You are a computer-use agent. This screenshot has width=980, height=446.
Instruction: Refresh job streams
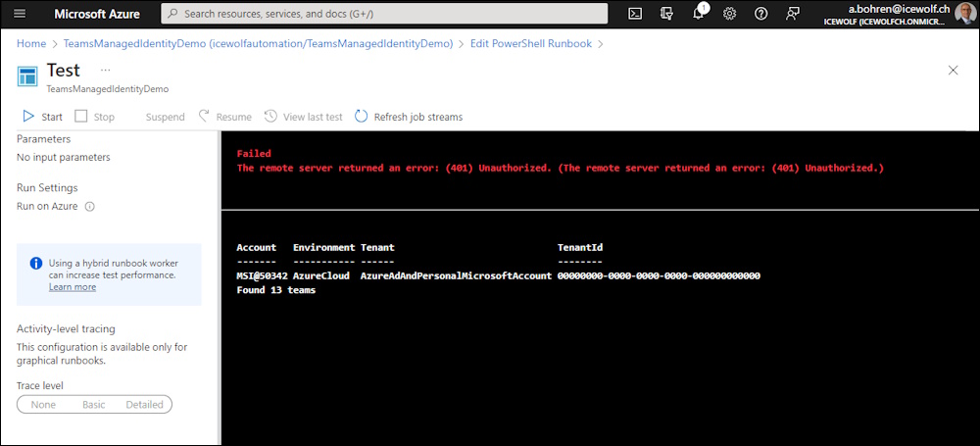coord(409,117)
